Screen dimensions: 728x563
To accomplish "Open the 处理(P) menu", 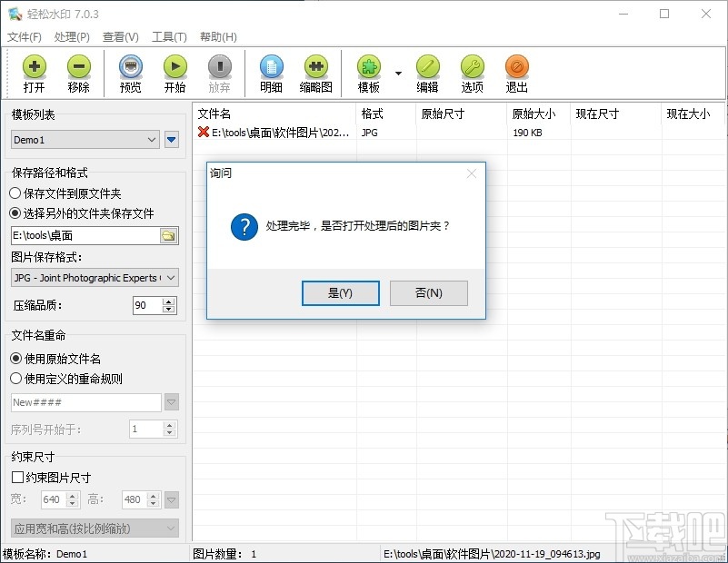I will point(70,37).
